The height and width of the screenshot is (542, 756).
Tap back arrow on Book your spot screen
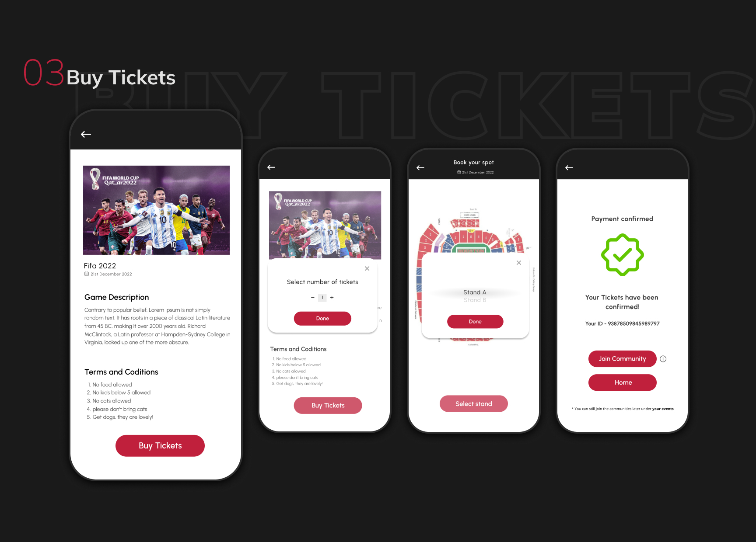tap(420, 167)
